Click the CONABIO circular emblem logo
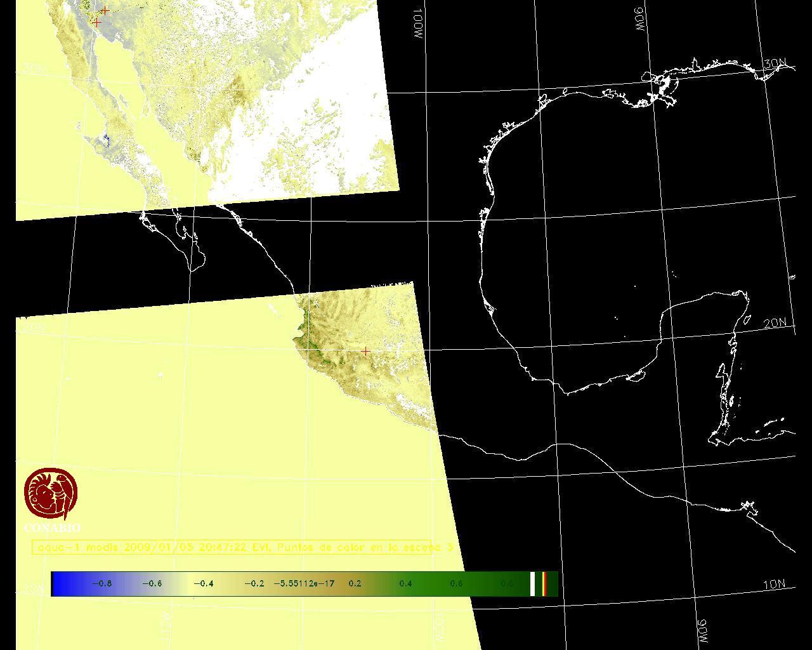The image size is (812, 650). tap(51, 494)
